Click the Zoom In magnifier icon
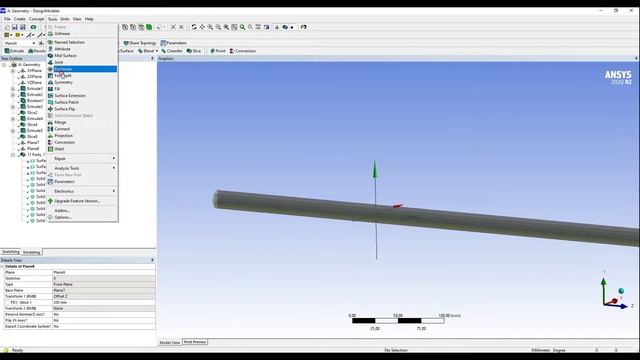Viewport: 640px width, 360px height. click(x=210, y=27)
